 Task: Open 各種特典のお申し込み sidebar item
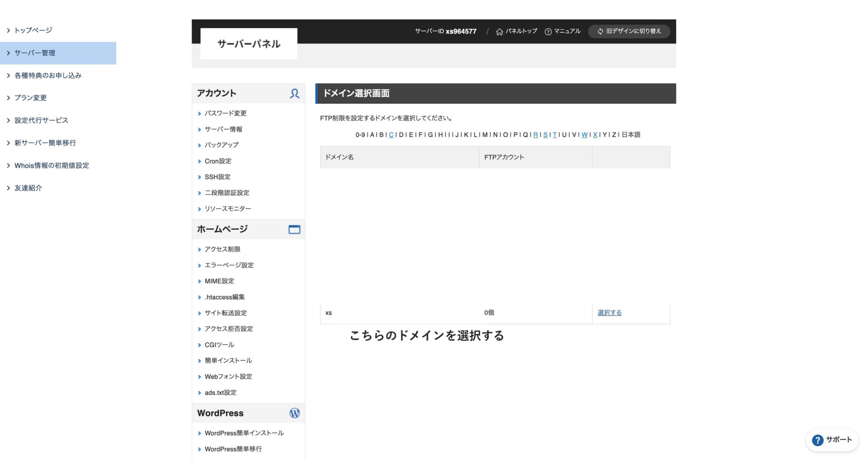48,76
